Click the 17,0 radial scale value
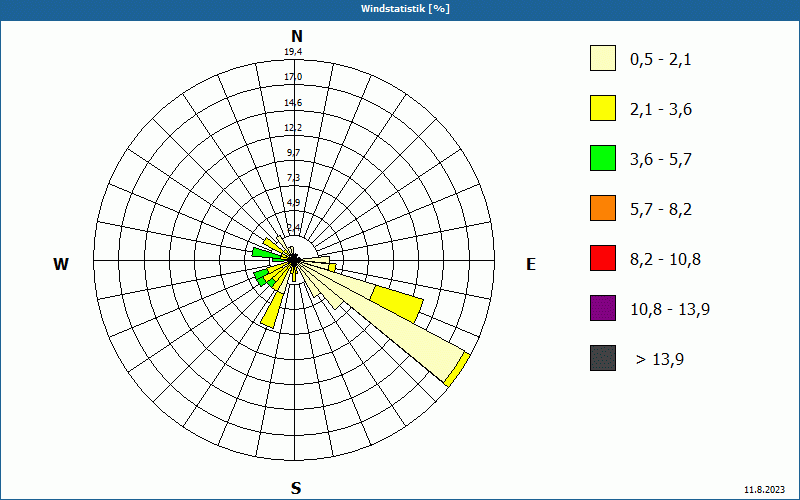 click(293, 77)
